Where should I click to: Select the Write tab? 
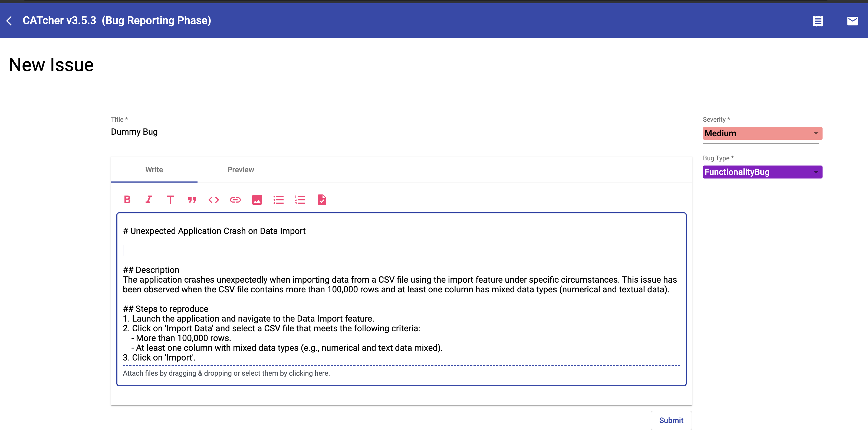click(154, 170)
